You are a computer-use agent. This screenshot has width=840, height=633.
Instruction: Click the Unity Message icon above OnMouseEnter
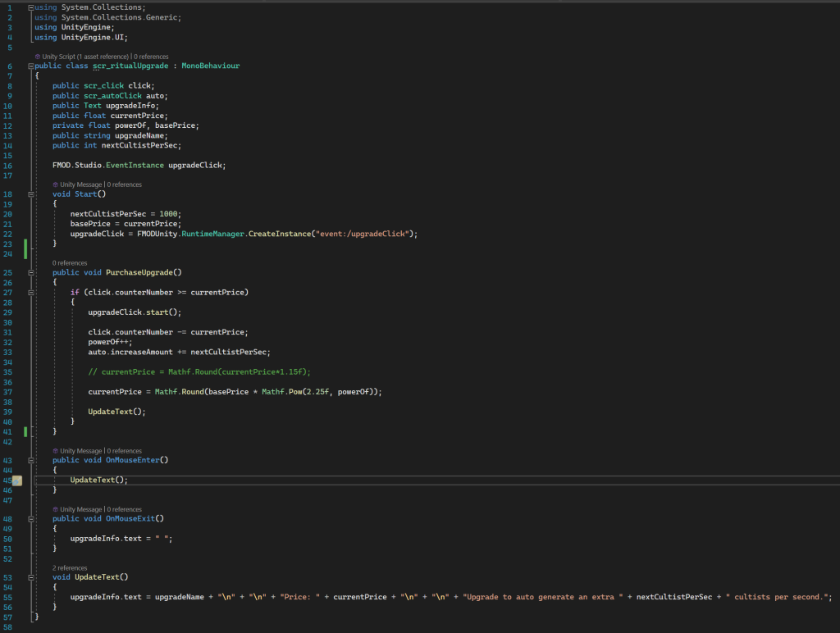coord(55,451)
